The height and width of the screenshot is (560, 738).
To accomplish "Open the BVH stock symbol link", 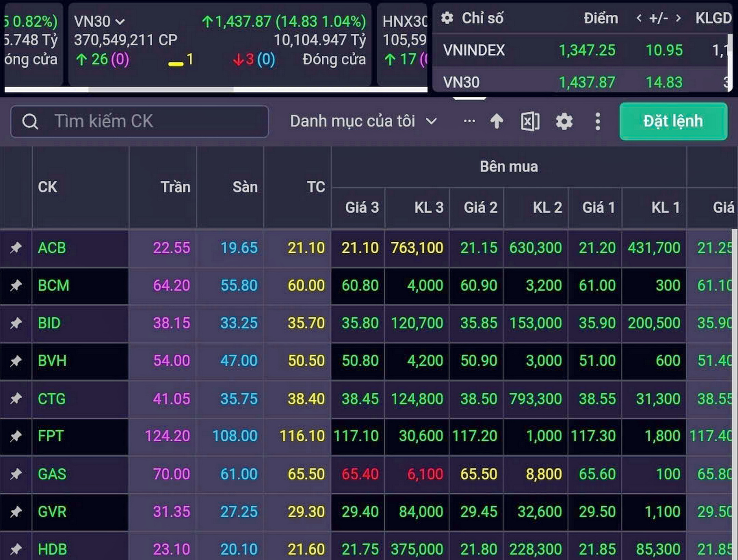I will click(52, 361).
